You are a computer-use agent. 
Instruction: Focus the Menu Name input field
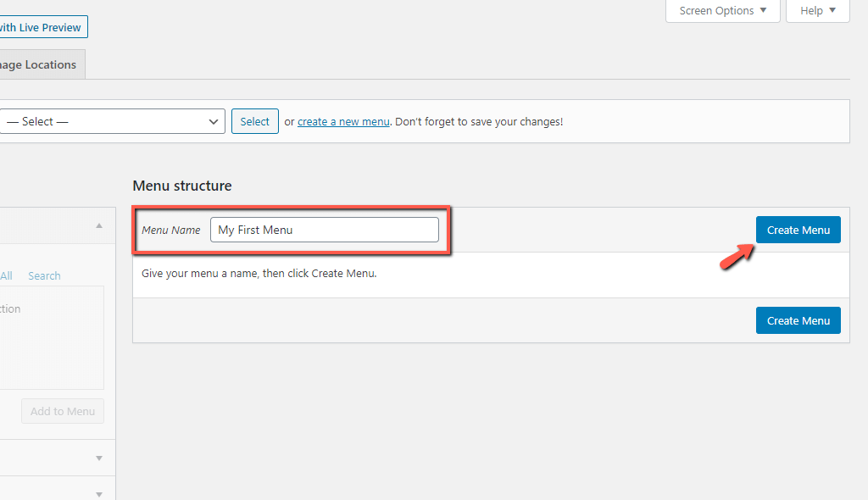[325, 230]
